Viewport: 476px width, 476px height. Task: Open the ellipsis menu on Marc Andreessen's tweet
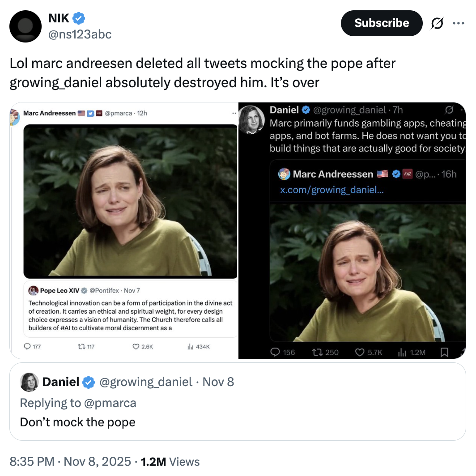pyautogui.click(x=234, y=113)
